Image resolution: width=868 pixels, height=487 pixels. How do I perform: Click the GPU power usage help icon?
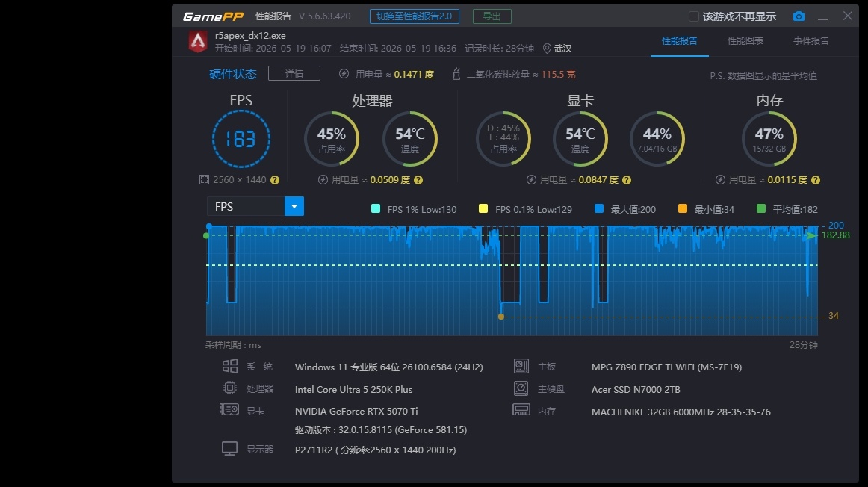627,180
